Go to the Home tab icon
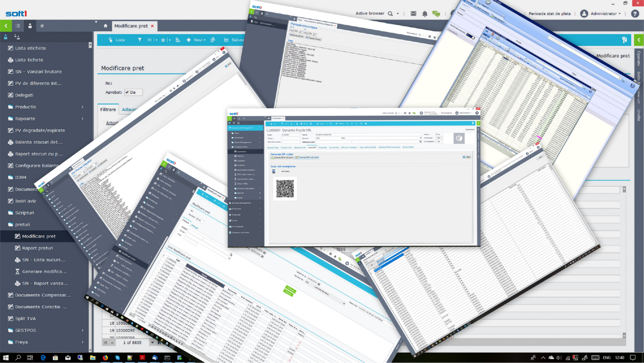This screenshot has height=363, width=644. pyautogui.click(x=105, y=26)
